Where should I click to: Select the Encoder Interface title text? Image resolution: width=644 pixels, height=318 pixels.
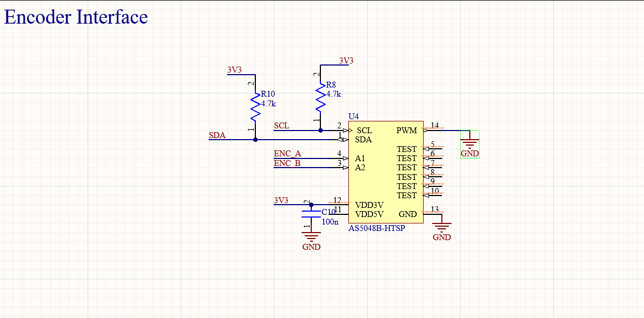pos(76,17)
